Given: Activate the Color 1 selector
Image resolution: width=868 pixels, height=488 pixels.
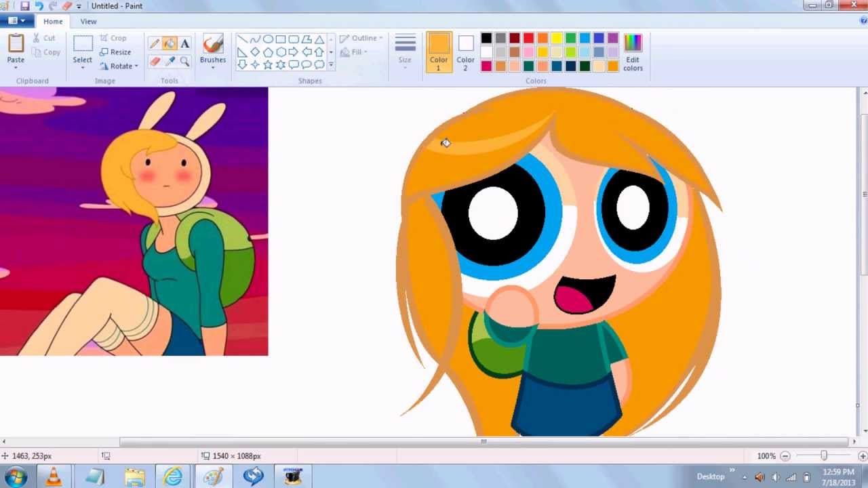Looking at the screenshot, I should (x=439, y=52).
